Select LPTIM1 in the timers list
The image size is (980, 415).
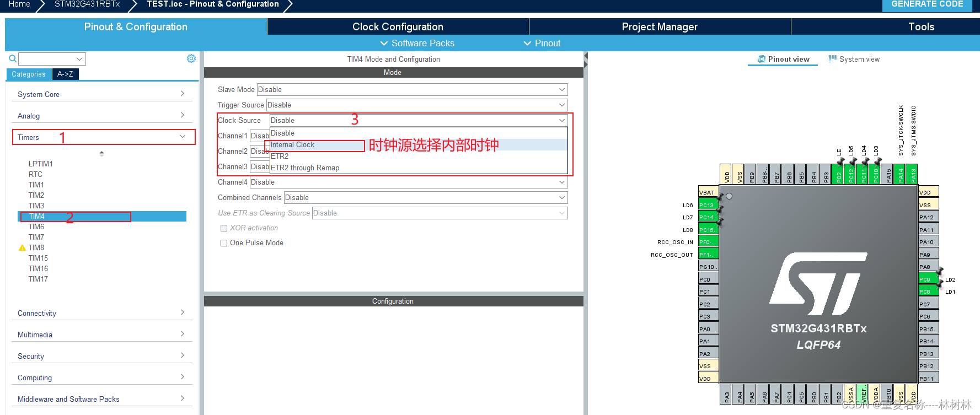coord(41,164)
